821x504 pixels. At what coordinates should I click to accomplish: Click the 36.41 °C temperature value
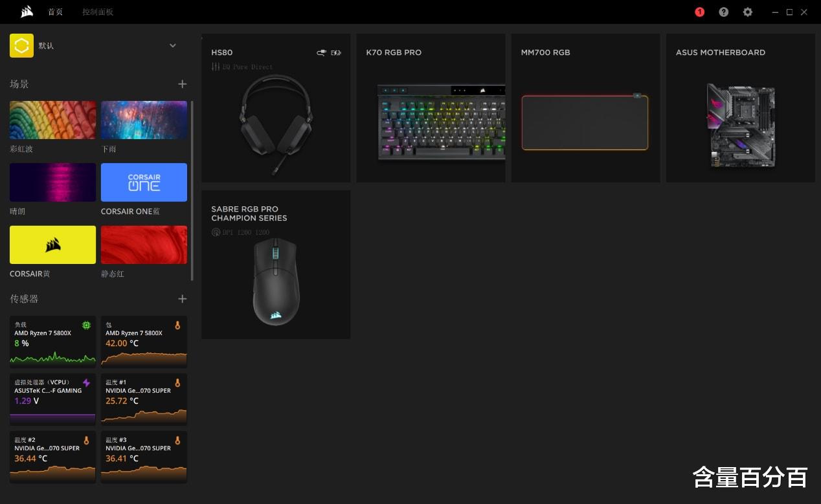[122, 459]
